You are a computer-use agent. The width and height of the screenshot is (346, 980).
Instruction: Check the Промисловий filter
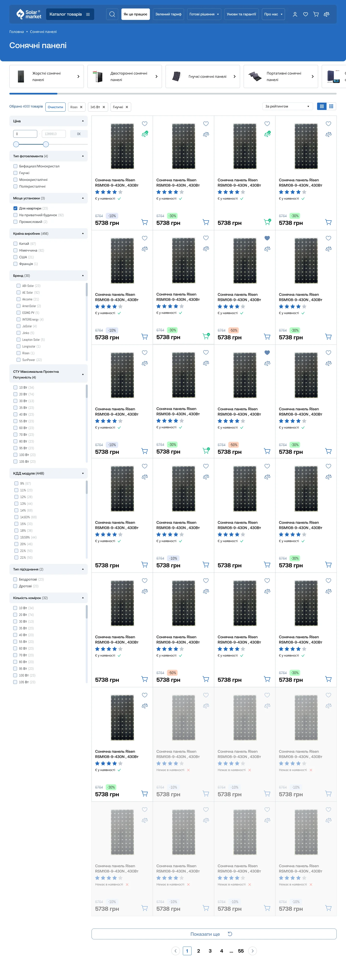click(x=15, y=222)
